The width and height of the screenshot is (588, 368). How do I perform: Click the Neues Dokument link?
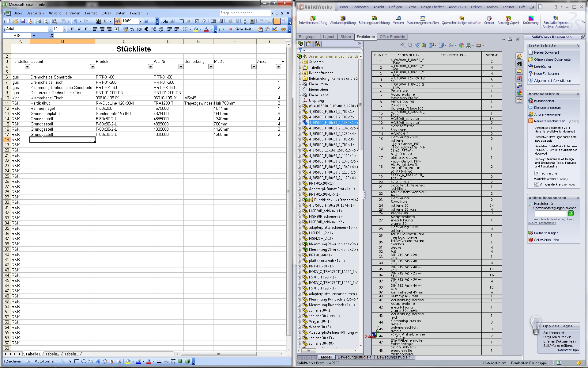(x=546, y=53)
